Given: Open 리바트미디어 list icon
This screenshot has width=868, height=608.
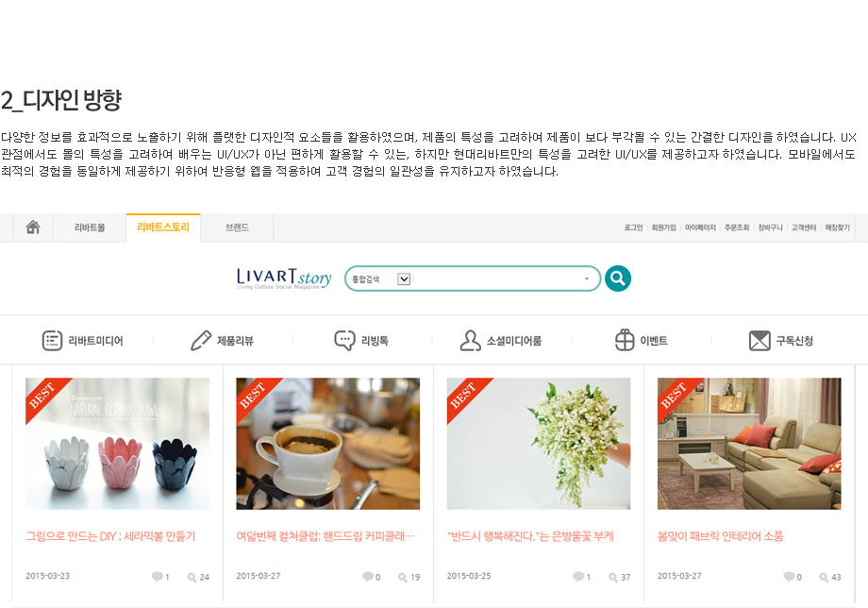Looking at the screenshot, I should pos(52,341).
